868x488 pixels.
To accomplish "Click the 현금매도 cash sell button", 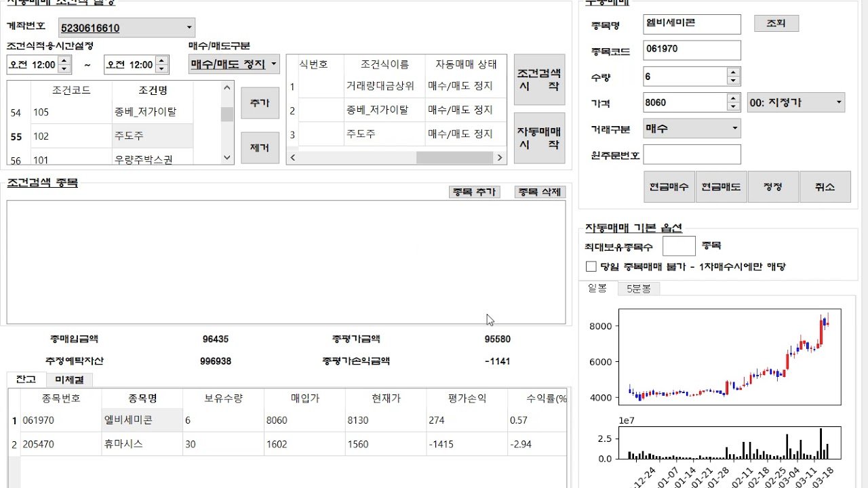I will [x=722, y=186].
